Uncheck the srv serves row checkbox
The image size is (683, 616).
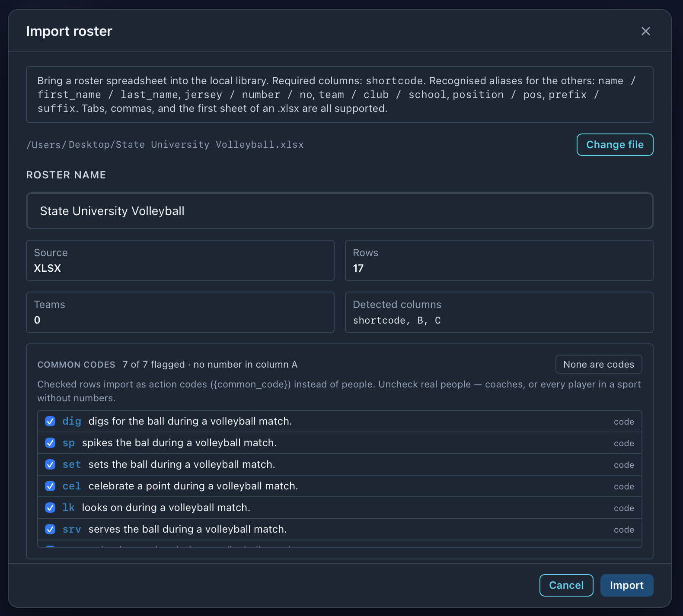tap(50, 529)
